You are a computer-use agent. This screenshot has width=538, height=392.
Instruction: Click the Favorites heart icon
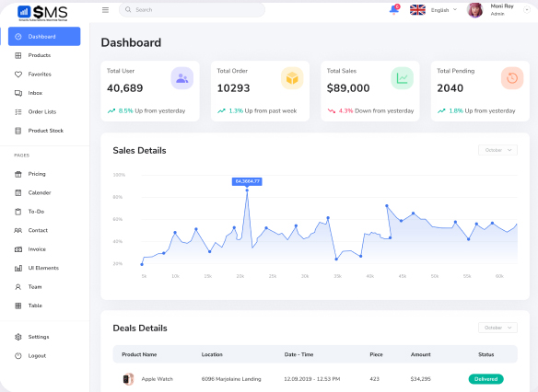[x=18, y=75]
